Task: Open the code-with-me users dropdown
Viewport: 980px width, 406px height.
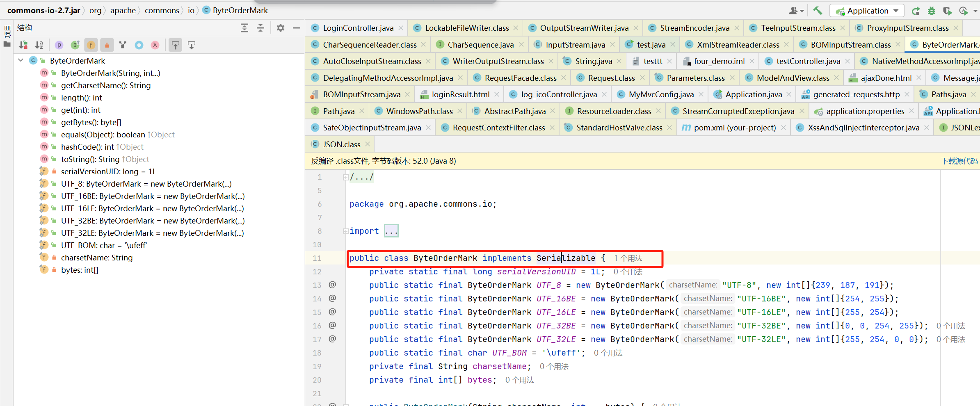Action: click(797, 11)
